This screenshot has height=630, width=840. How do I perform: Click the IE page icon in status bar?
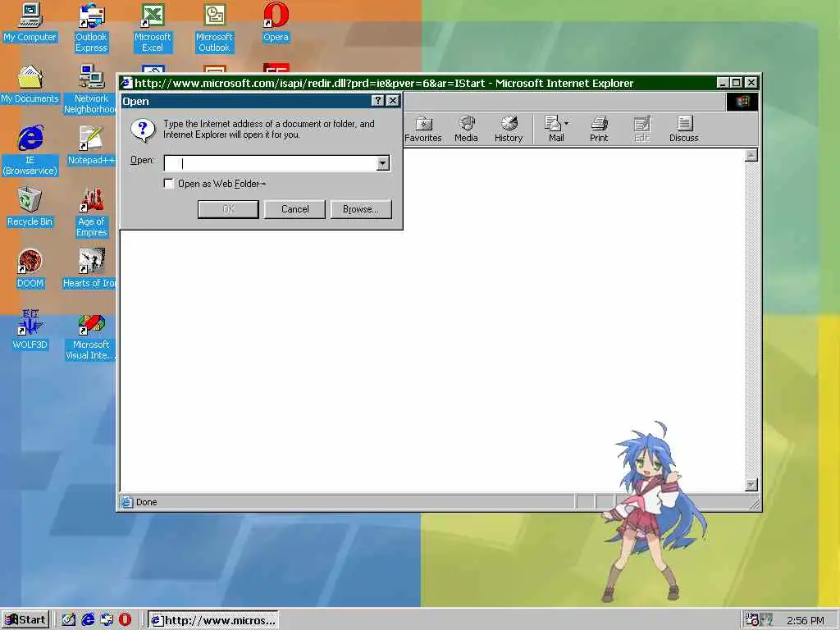click(126, 503)
